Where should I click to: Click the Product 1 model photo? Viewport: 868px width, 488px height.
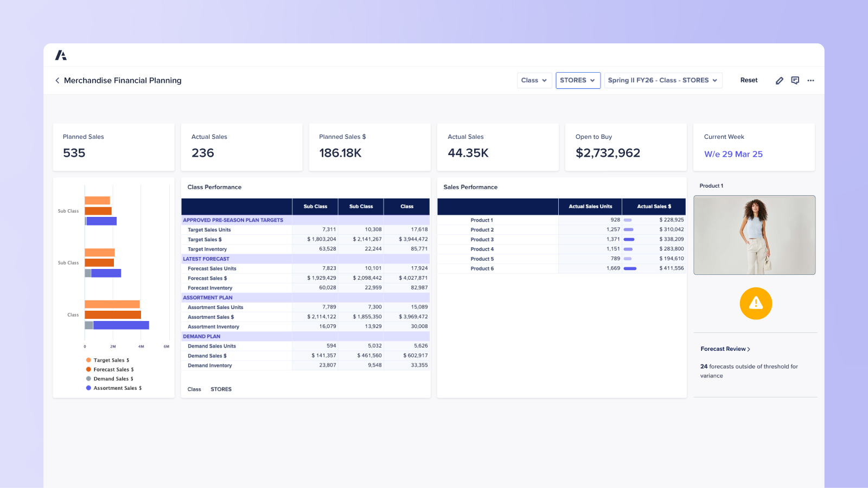(x=754, y=235)
